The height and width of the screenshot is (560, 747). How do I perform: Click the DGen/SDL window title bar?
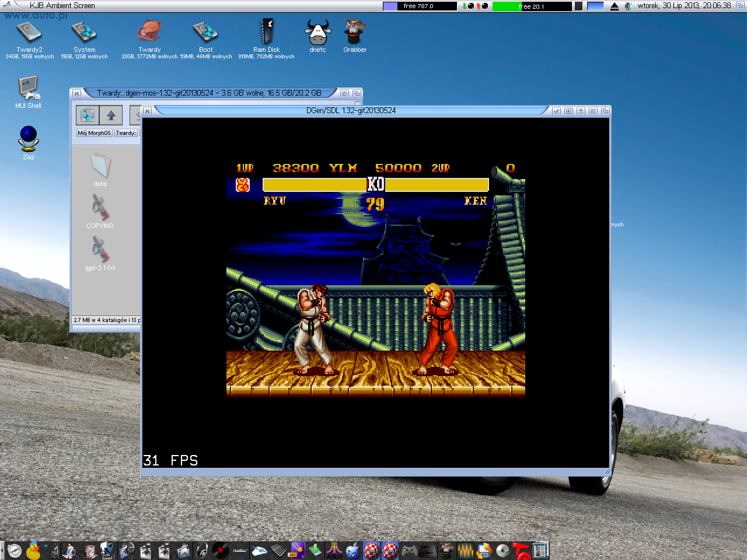351,110
